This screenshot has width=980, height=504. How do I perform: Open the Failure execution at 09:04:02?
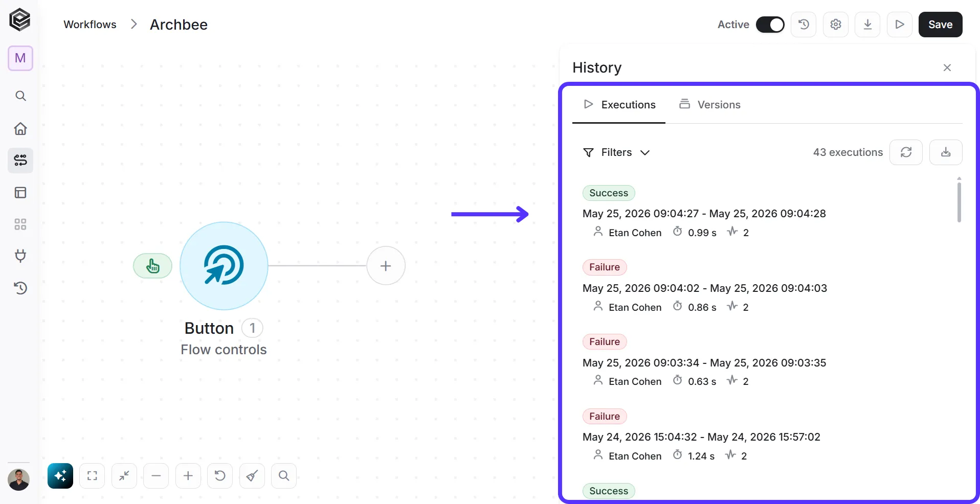[704, 288]
